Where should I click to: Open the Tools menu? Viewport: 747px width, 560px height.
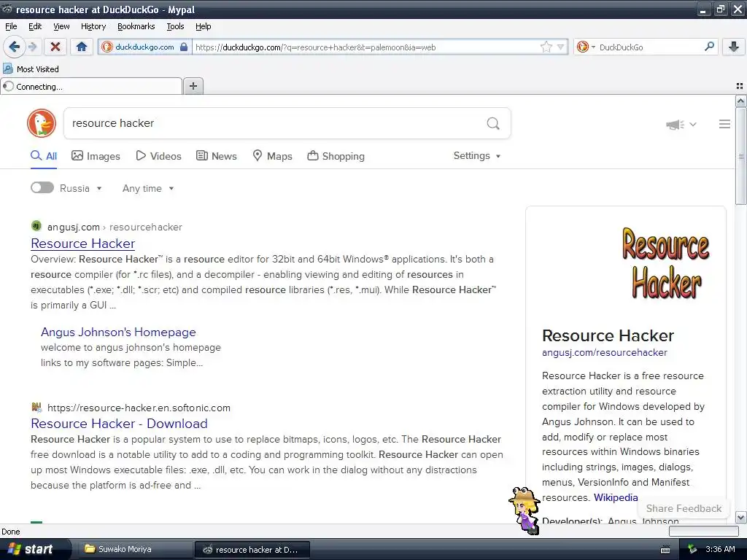point(175,26)
